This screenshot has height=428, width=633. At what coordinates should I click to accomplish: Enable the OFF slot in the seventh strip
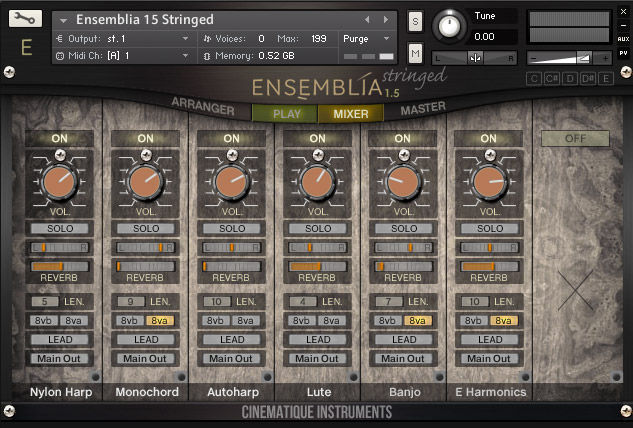point(575,138)
